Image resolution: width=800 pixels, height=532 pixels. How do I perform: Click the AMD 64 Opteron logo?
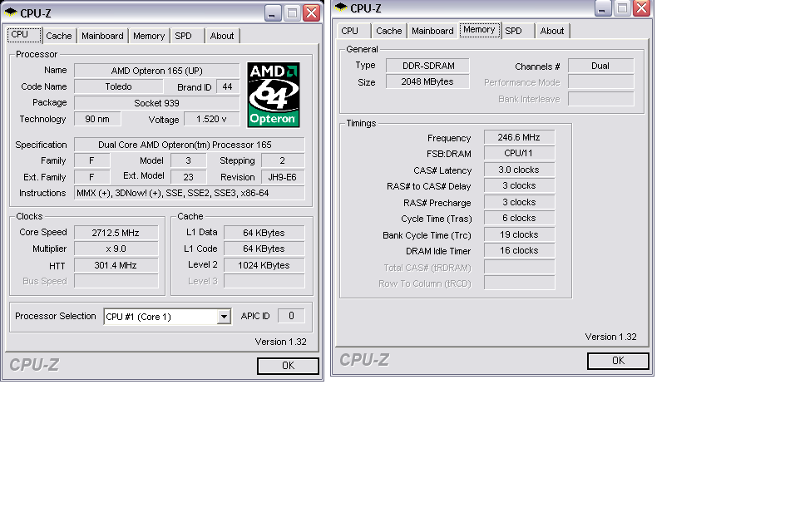tap(274, 95)
